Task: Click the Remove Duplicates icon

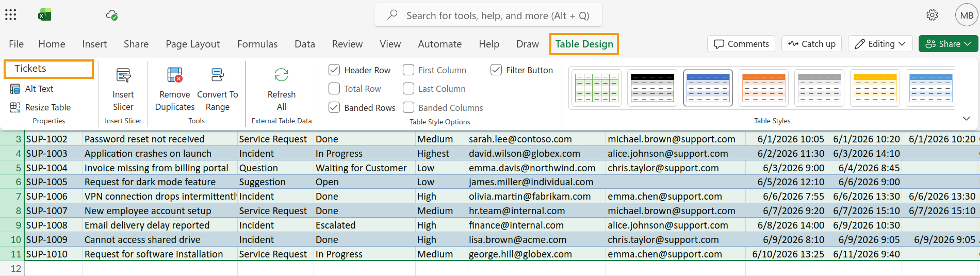Action: [x=175, y=75]
